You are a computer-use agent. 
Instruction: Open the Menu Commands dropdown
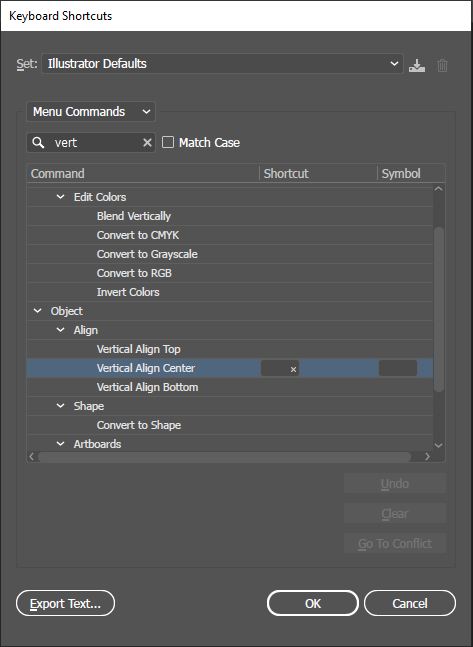coord(91,111)
